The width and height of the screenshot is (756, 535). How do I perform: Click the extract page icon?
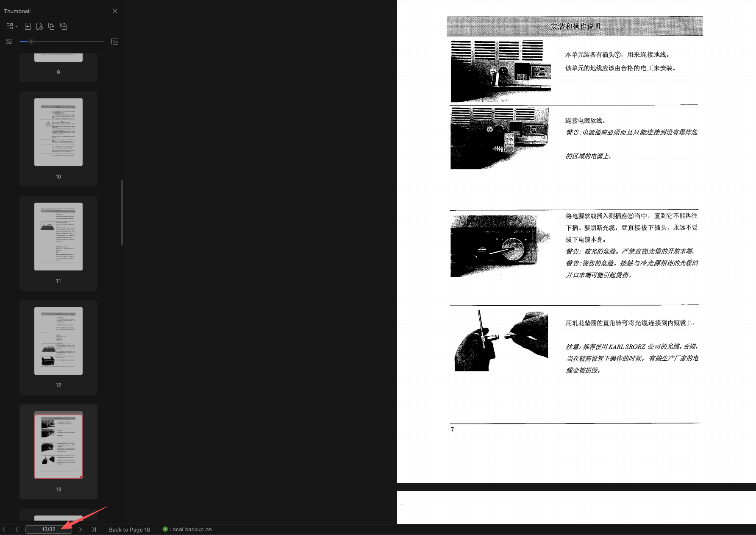39,26
